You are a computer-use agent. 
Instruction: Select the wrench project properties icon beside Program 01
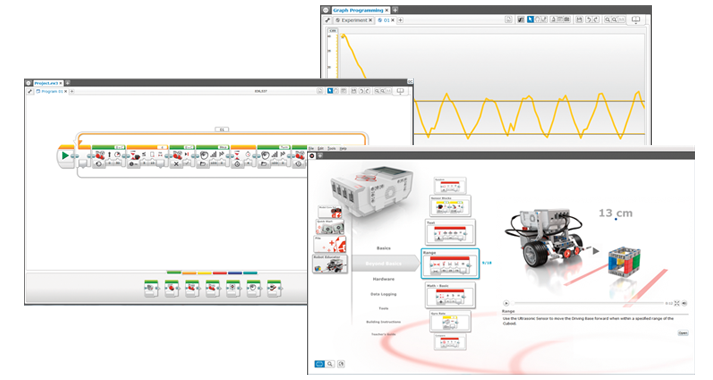click(30, 91)
